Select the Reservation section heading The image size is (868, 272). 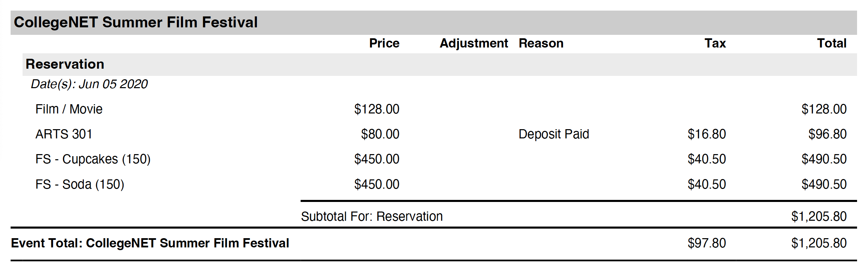coord(65,64)
